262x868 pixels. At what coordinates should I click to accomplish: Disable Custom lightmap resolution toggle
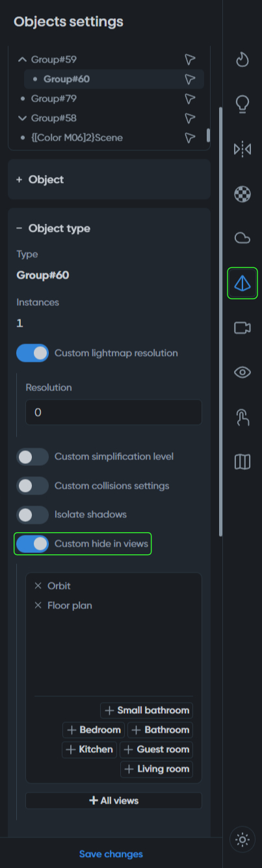33,353
